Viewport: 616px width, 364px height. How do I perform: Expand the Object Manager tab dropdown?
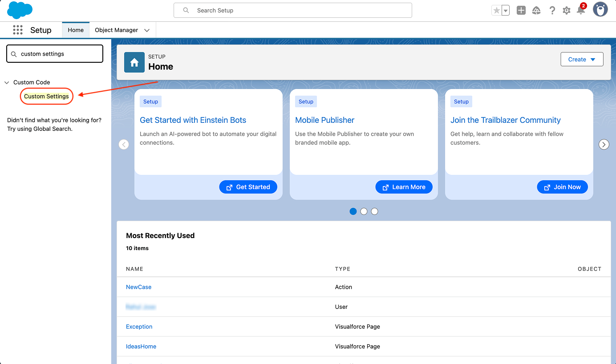pyautogui.click(x=147, y=30)
